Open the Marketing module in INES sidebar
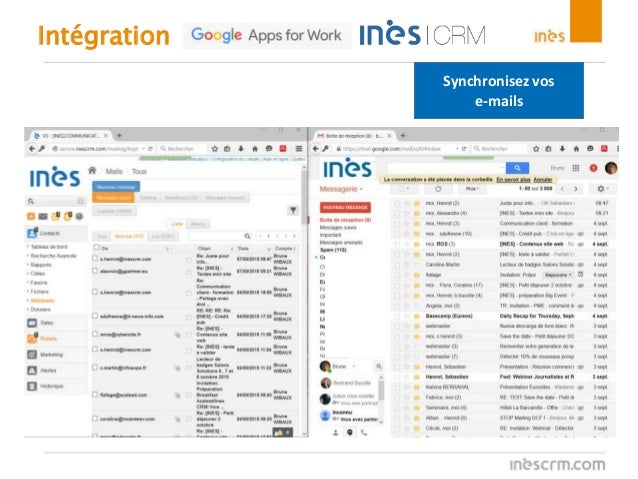 (x=55, y=354)
